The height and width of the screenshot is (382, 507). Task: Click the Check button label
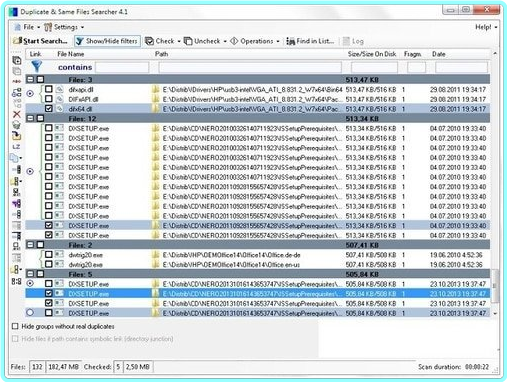[165, 41]
